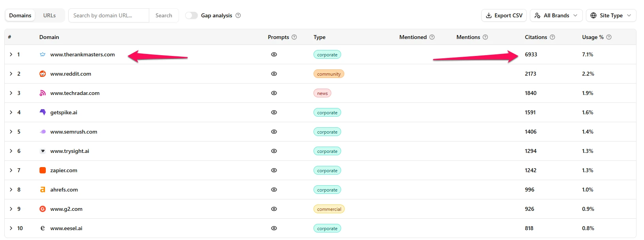Viewport: 644px width, 240px height.
Task: Switch to the URLs tab
Action: 49,15
